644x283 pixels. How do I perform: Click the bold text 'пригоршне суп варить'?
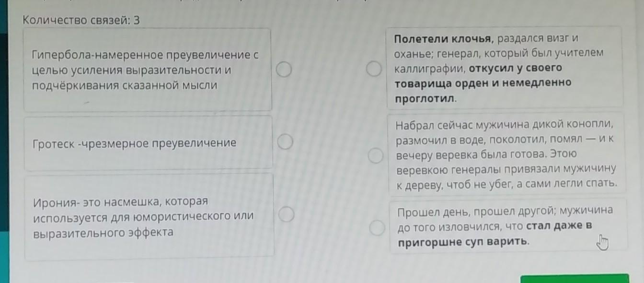(462, 242)
